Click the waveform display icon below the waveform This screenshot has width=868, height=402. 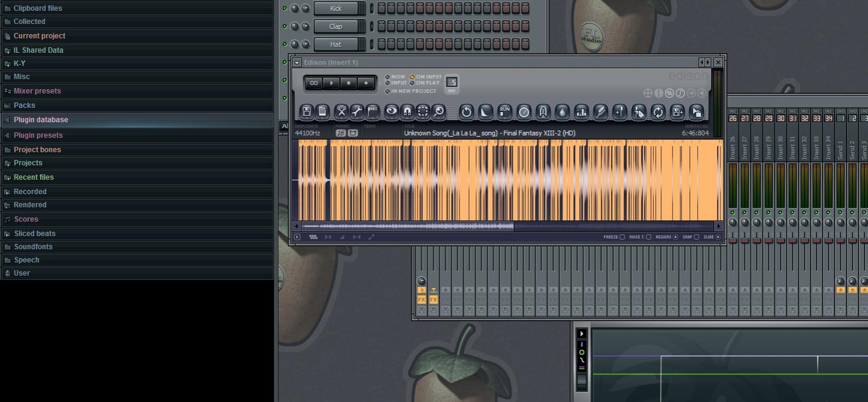coord(313,237)
